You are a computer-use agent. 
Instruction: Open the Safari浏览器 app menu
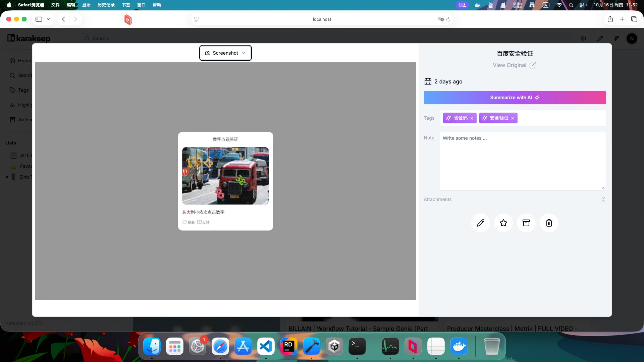pyautogui.click(x=31, y=5)
